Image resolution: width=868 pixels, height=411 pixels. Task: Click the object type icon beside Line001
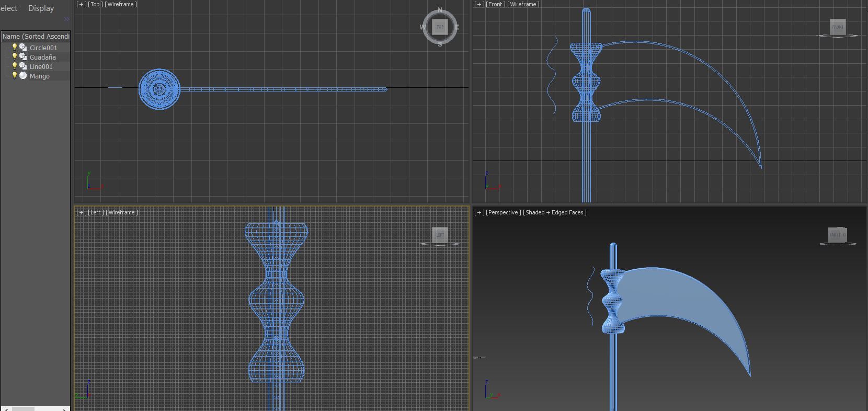point(23,66)
